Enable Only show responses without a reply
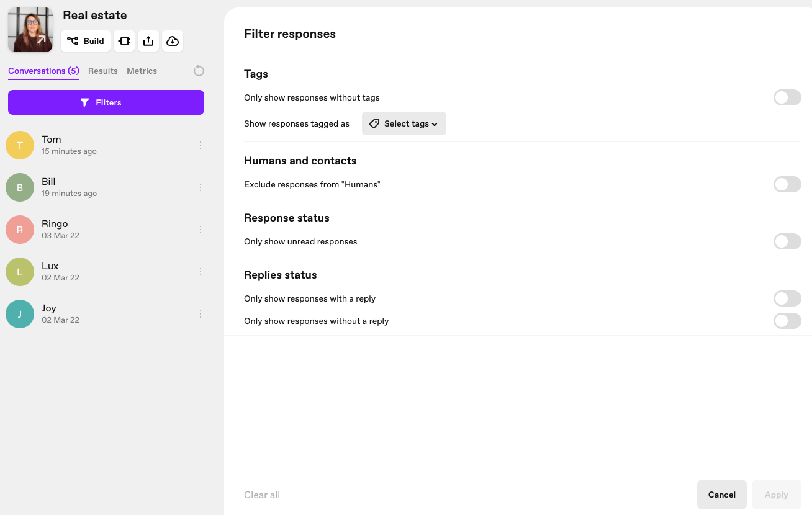This screenshot has height=515, width=812. [x=787, y=321]
